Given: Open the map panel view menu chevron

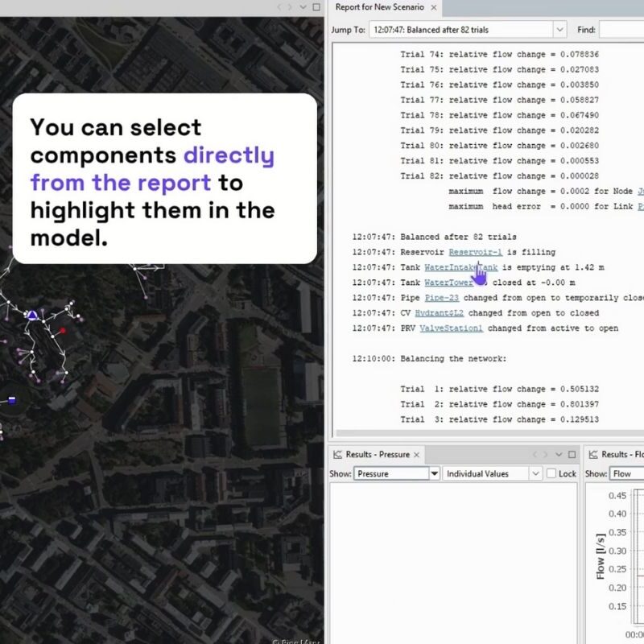Looking at the screenshot, I should (x=303, y=7).
